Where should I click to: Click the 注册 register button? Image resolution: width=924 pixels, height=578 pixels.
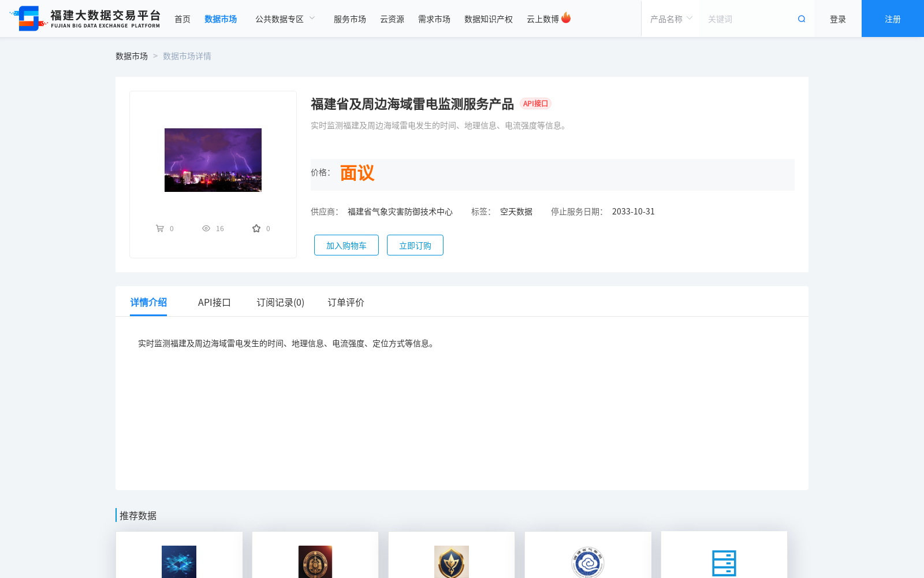(893, 18)
